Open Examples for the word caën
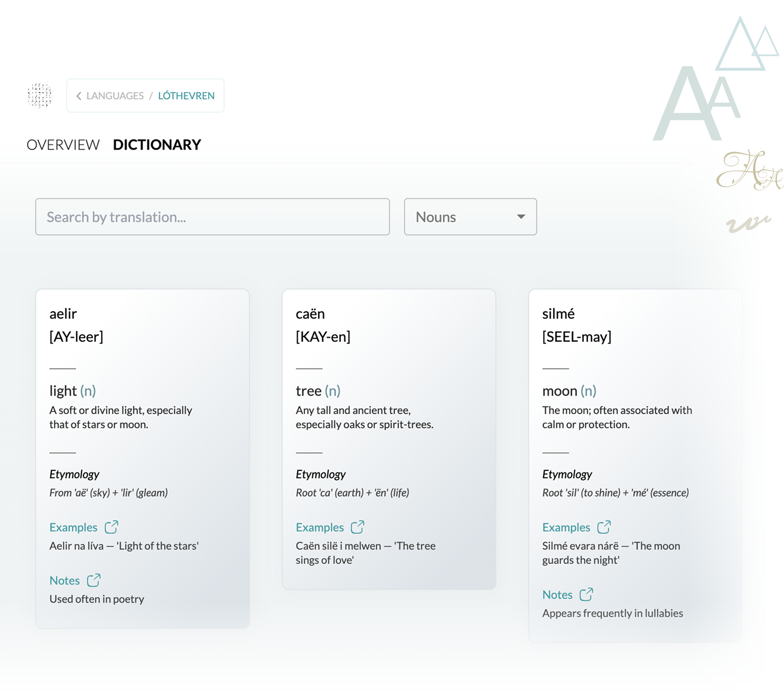The image size is (784, 696). 320,527
